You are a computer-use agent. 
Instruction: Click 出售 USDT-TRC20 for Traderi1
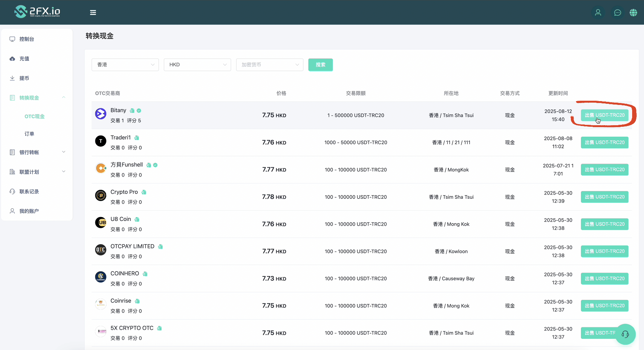click(x=604, y=142)
